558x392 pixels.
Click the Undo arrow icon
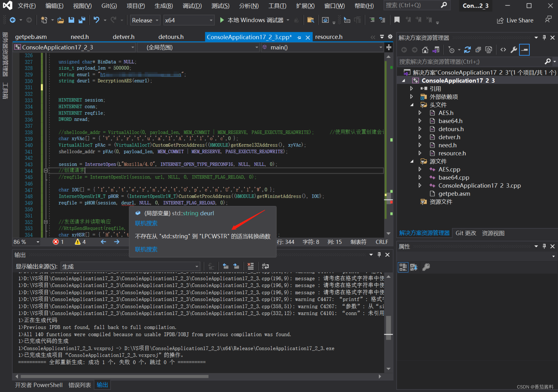click(96, 20)
